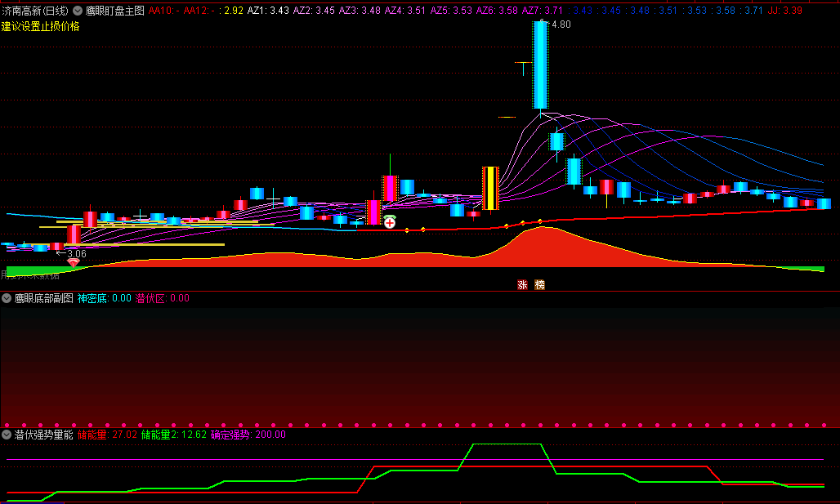Click the AZ3: 3.48 indicator value
Image resolution: width=840 pixels, height=504 pixels.
pyautogui.click(x=360, y=11)
